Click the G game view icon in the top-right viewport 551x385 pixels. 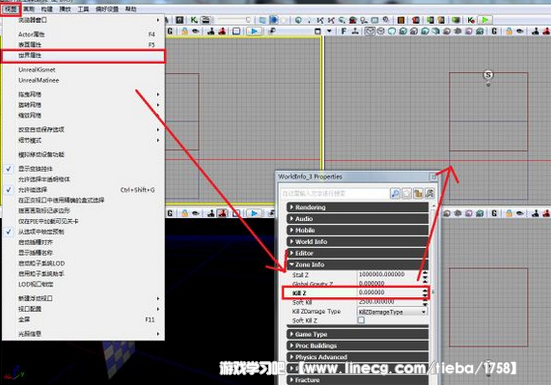coord(494,31)
